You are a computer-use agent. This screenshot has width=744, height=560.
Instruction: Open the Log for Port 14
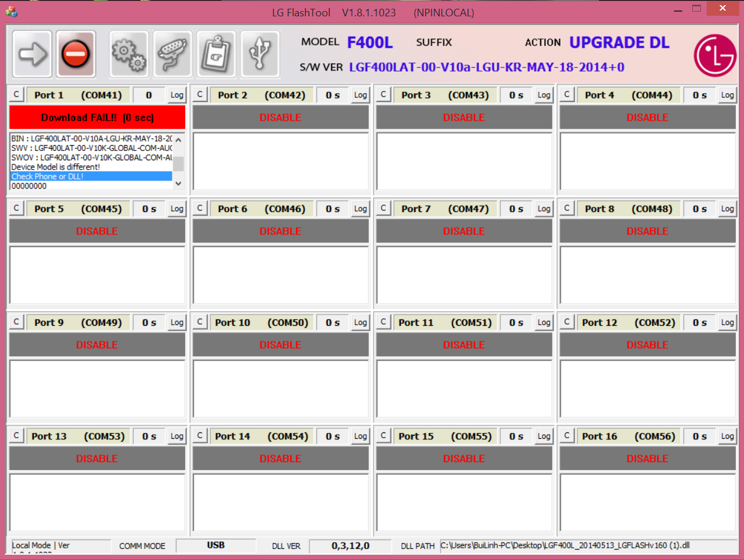click(x=361, y=436)
